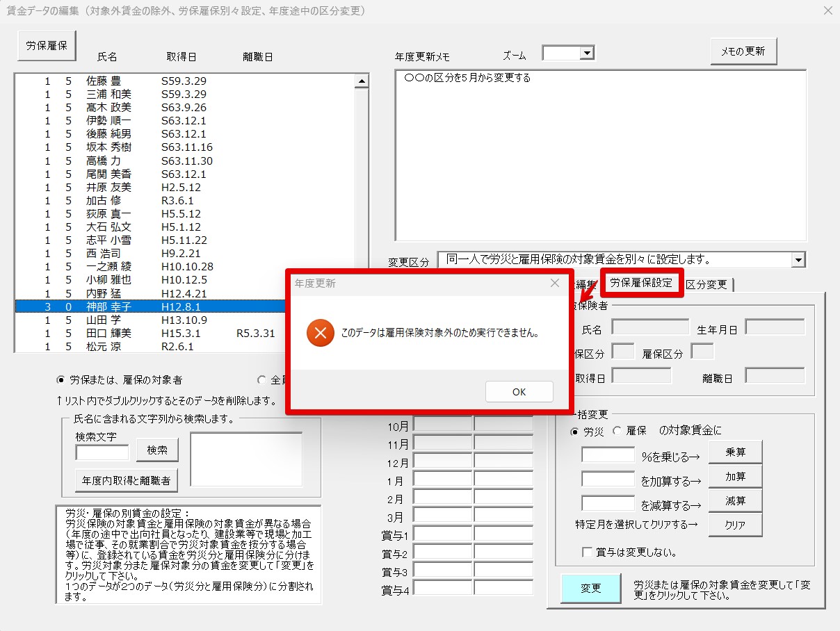The height and width of the screenshot is (631, 840).
Task: Click the 労保雇保 button
Action: click(x=47, y=46)
